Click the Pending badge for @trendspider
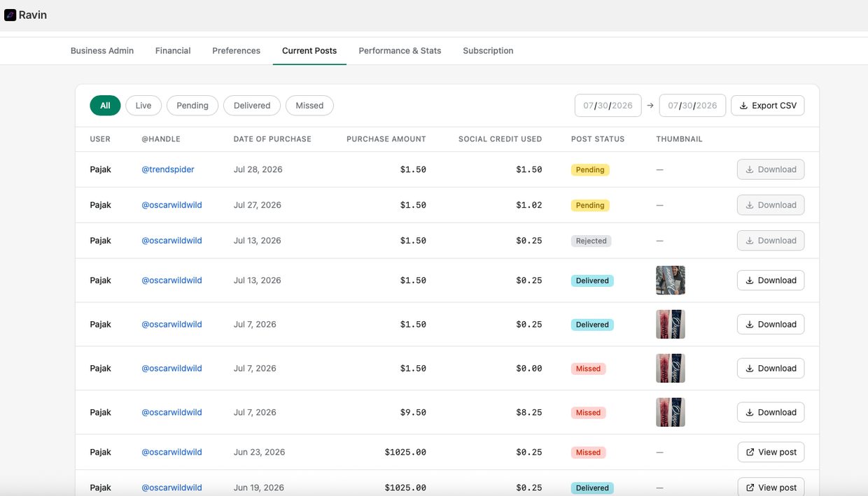This screenshot has height=496, width=868. 590,170
